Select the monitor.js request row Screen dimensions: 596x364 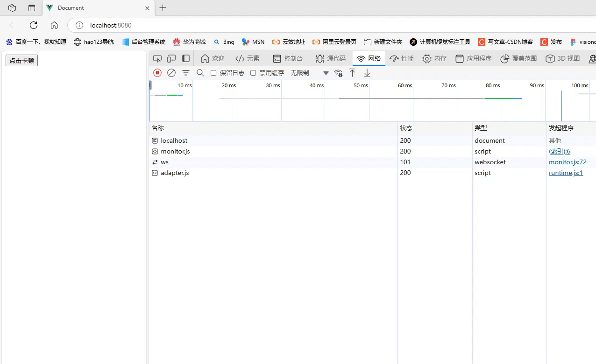pos(372,151)
